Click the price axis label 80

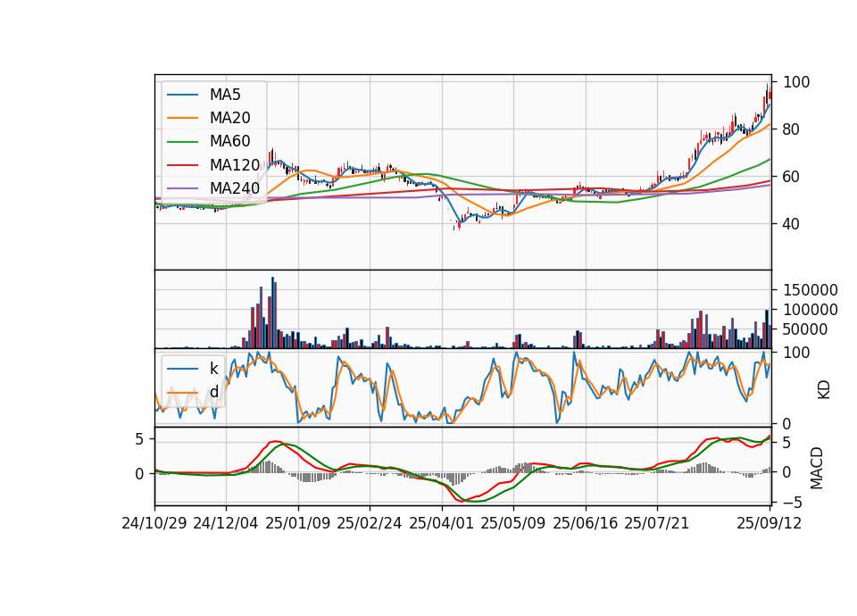(x=792, y=129)
